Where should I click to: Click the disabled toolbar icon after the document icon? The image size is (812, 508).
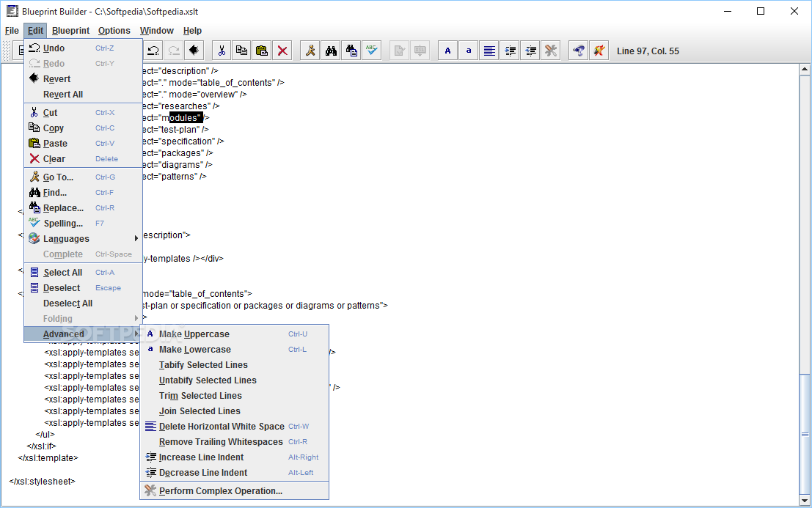click(420, 51)
